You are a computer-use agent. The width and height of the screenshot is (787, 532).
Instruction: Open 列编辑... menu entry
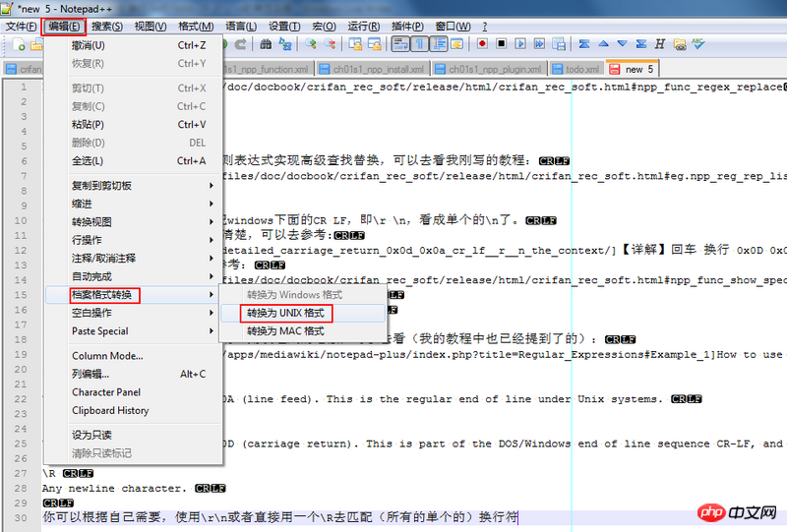coord(134,374)
